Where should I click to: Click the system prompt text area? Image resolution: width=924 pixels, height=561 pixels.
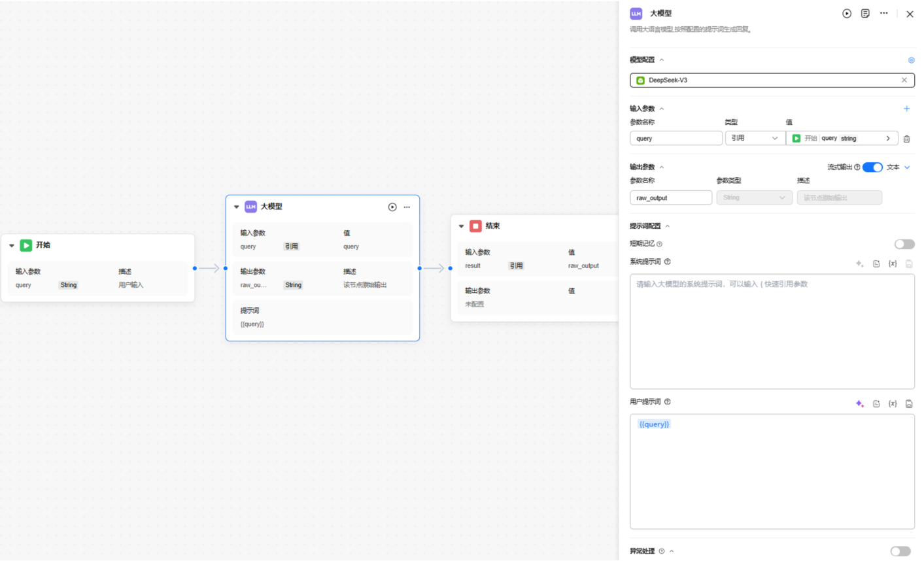tap(772, 331)
